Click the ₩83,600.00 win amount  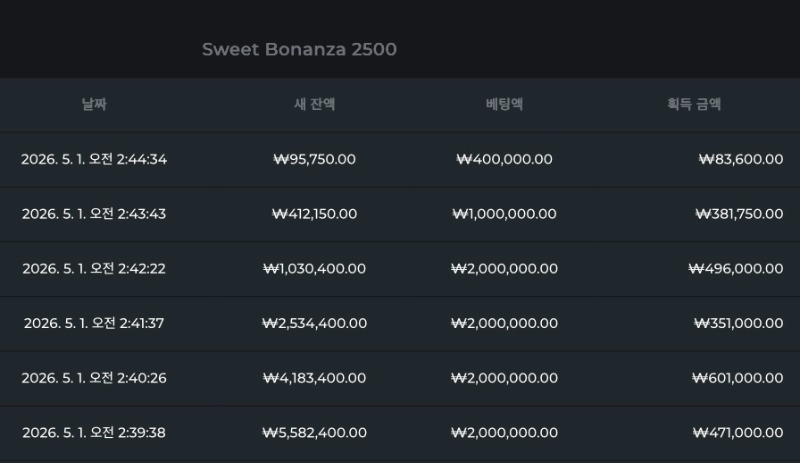[738, 159]
